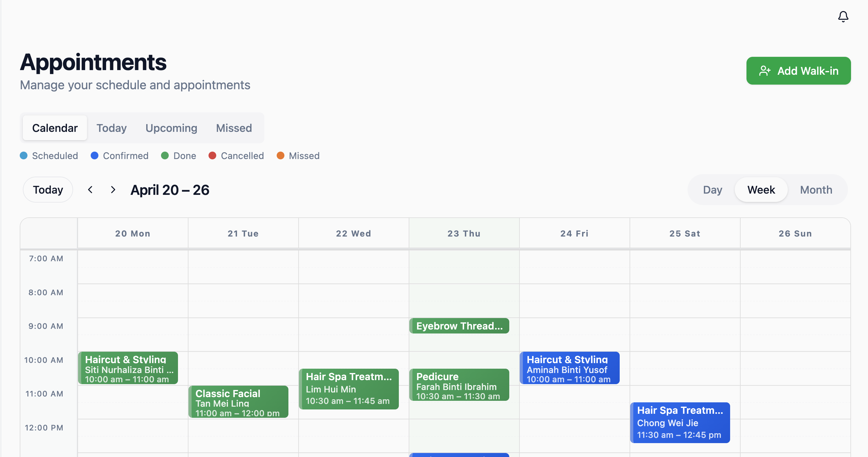
Task: Open Chong Wei Jie's Hair Spa Treatment
Action: point(680,423)
